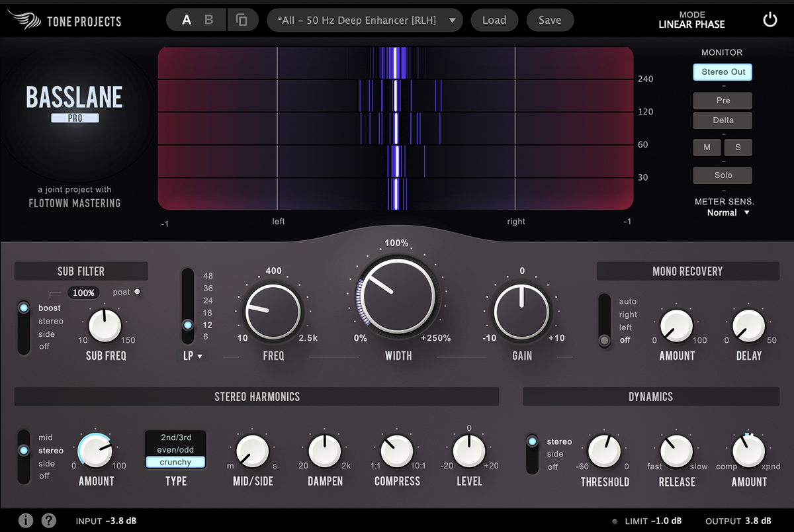This screenshot has height=532, width=794.
Task: Click the Freq 400 value label
Action: click(273, 271)
